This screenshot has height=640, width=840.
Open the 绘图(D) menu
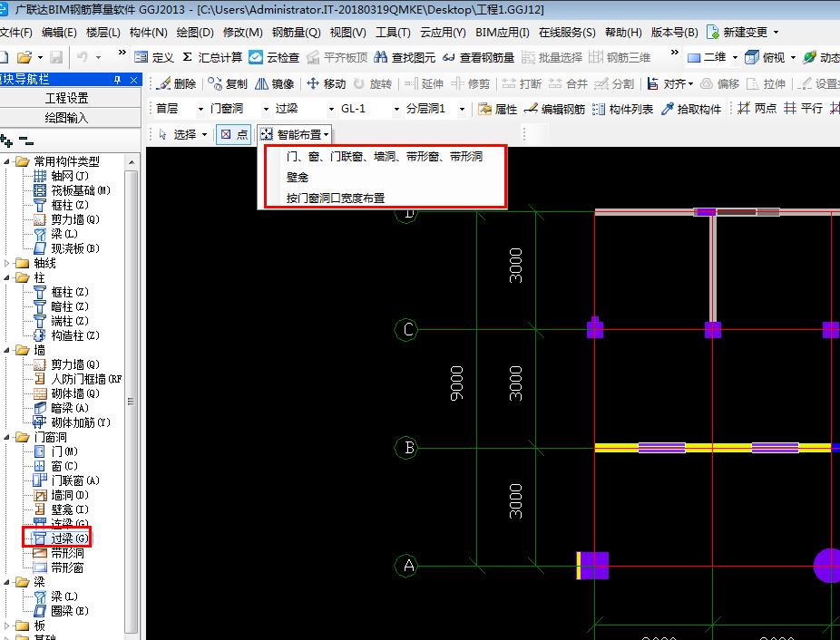195,32
